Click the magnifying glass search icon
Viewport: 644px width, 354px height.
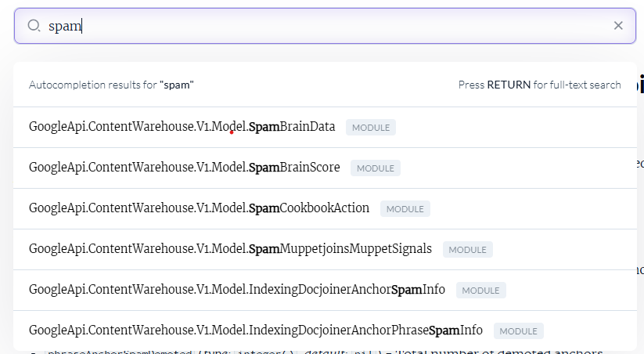pos(34,26)
